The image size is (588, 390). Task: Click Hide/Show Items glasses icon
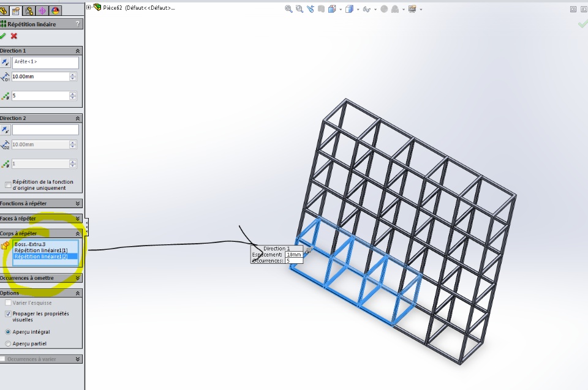coord(366,9)
